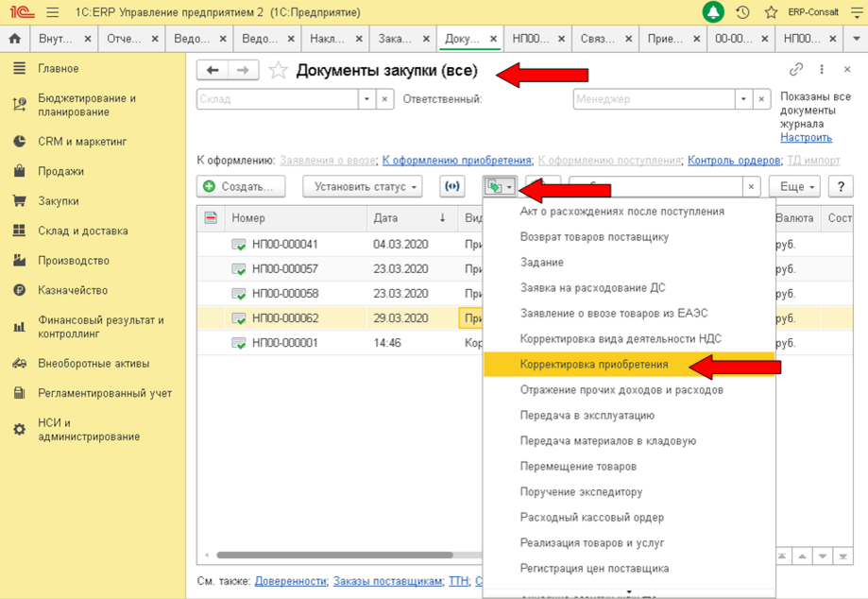
Task: Click the document icon column header
Action: pos(211,217)
